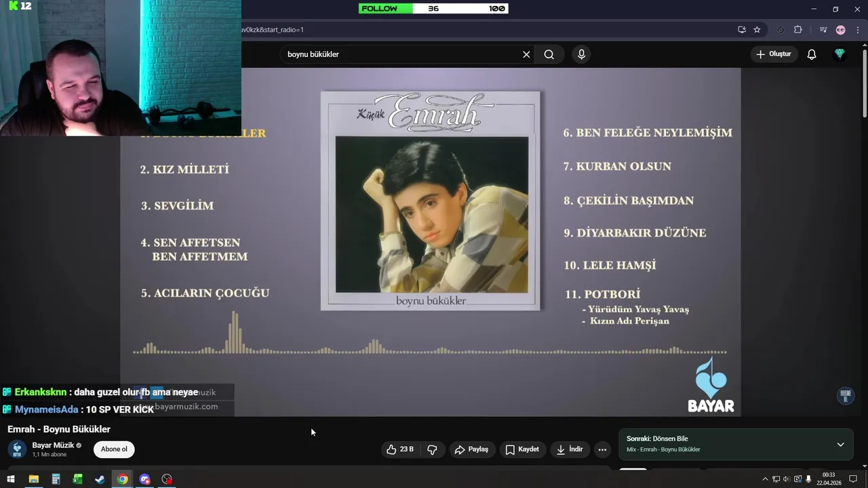868x488 pixels.
Task: Open the recording app with the red dot
Action: pyautogui.click(x=167, y=479)
